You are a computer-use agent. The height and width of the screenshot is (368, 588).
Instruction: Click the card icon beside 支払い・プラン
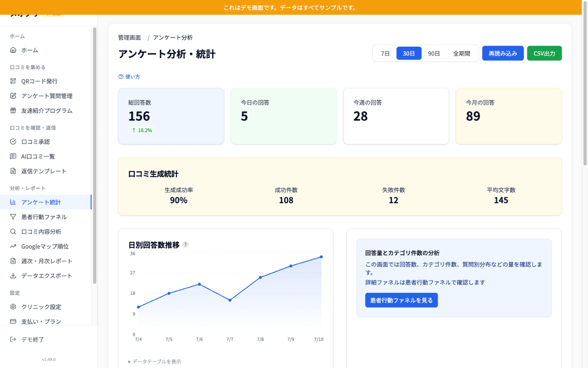tap(13, 321)
